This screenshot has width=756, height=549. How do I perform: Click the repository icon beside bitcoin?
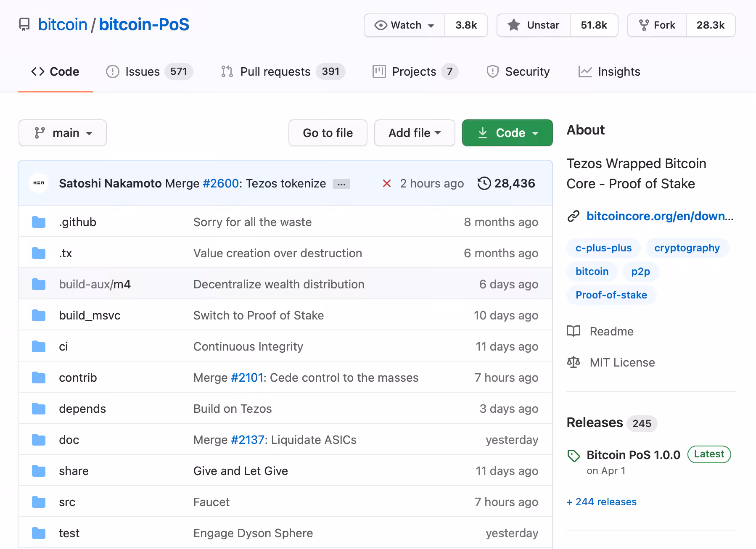pyautogui.click(x=24, y=24)
